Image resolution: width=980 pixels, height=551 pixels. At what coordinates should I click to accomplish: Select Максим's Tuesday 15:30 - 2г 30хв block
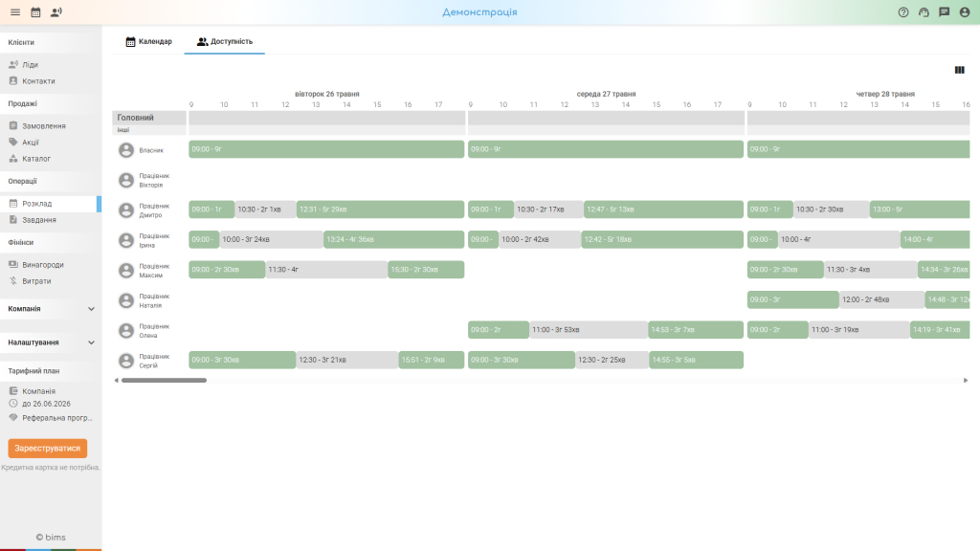click(x=426, y=269)
